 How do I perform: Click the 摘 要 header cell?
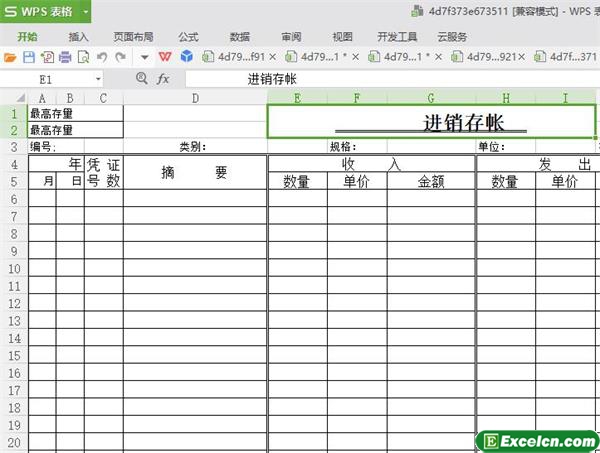[x=195, y=173]
